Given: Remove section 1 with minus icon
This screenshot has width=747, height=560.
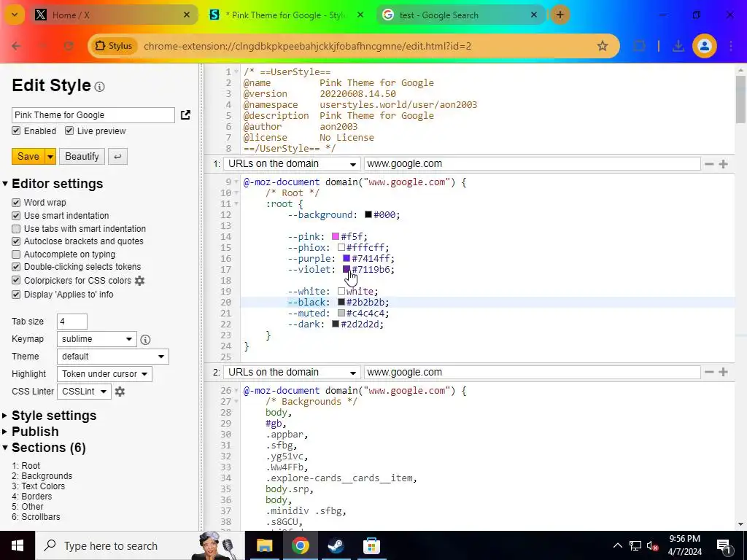Looking at the screenshot, I should [x=709, y=164].
